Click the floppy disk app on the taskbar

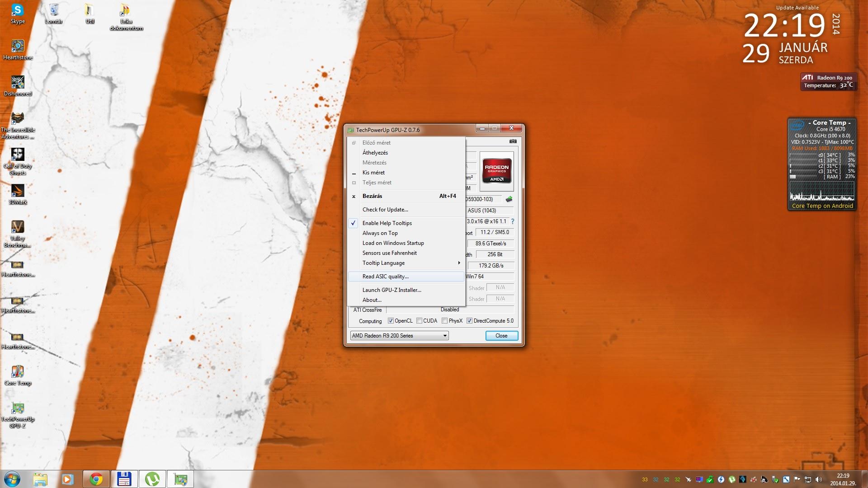[x=124, y=479]
